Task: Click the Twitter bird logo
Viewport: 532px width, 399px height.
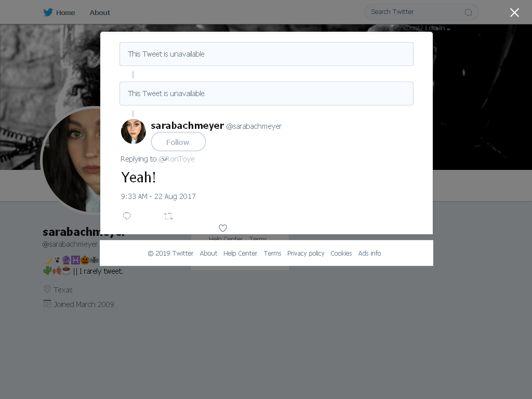Action: point(48,12)
